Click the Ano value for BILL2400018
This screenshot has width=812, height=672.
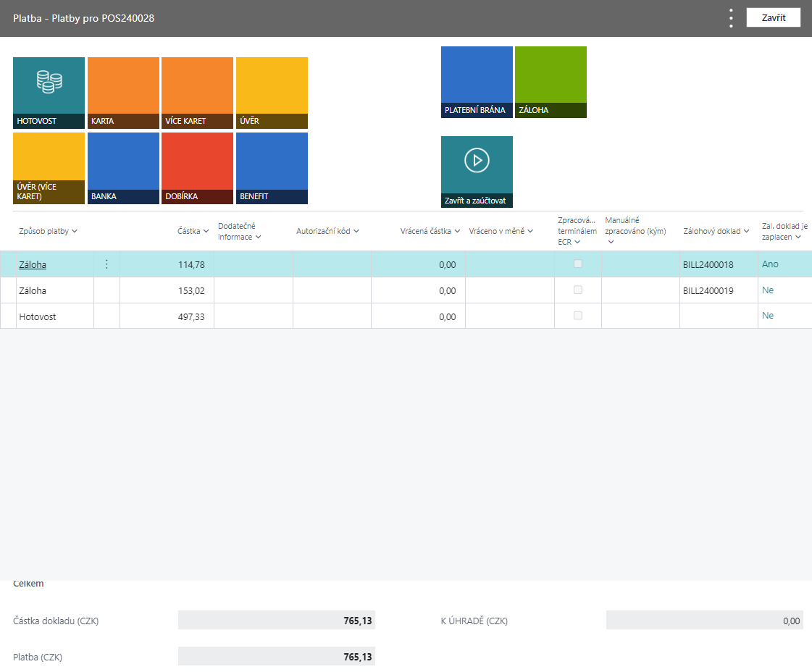pyautogui.click(x=770, y=264)
